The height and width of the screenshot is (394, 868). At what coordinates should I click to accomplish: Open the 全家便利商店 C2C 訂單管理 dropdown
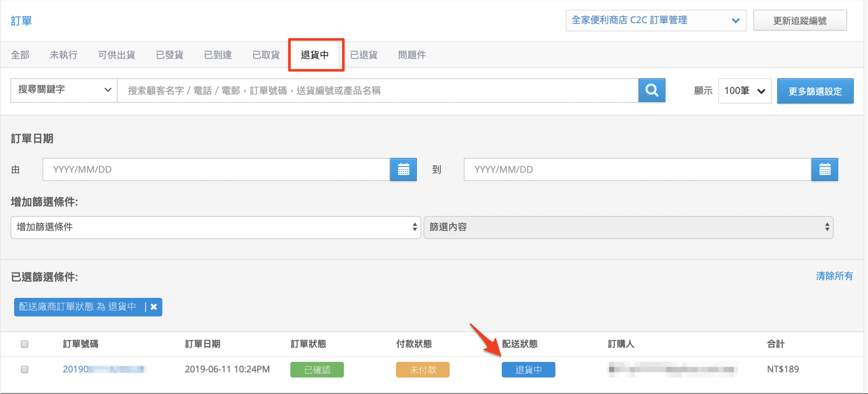click(x=656, y=20)
